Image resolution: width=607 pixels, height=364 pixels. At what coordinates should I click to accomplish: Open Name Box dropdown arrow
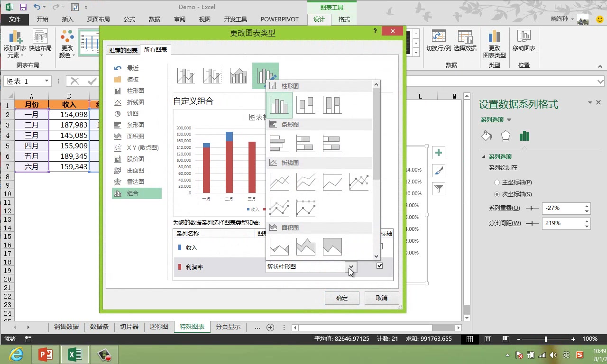46,81
